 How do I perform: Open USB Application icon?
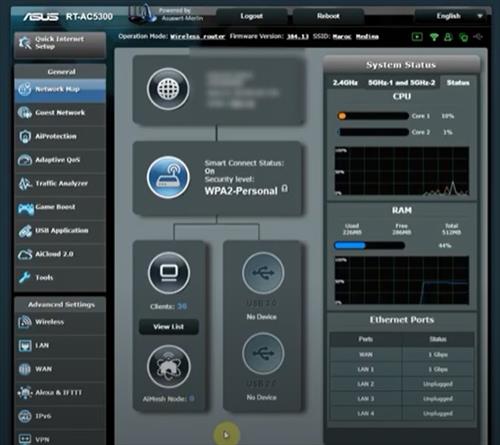[25, 231]
